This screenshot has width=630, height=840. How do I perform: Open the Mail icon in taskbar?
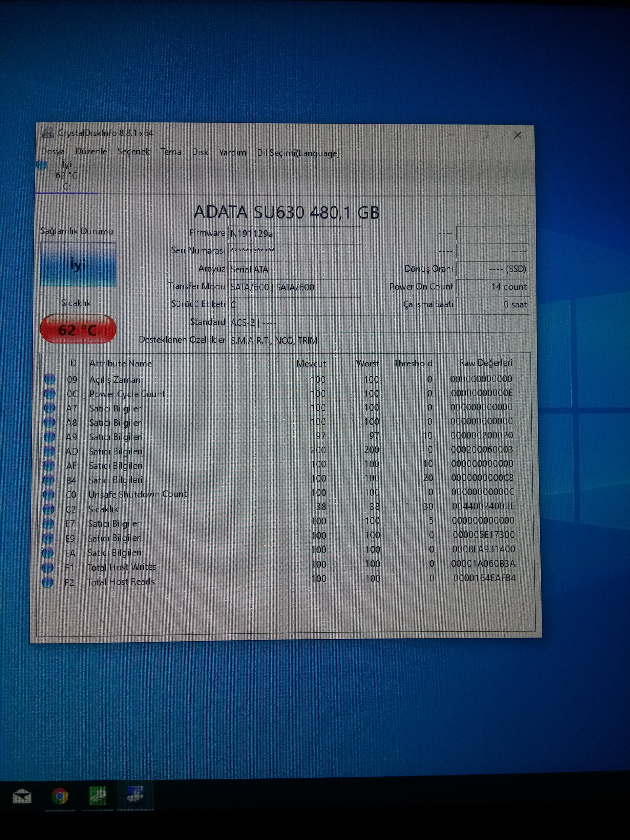click(22, 796)
